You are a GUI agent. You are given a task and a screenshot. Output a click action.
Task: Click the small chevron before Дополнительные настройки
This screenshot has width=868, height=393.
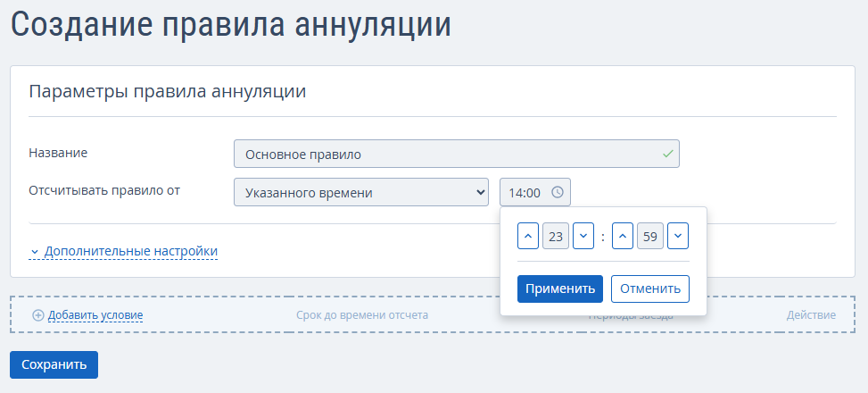pos(34,252)
